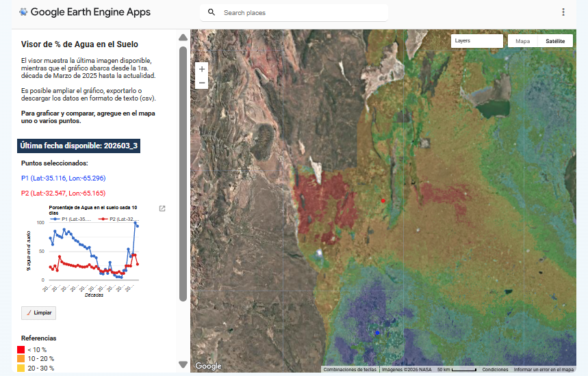Viewport: 588px width, 376px height.
Task: Select point P1 (Lat:-35.116, Lon:-65.296)
Action: coord(64,178)
